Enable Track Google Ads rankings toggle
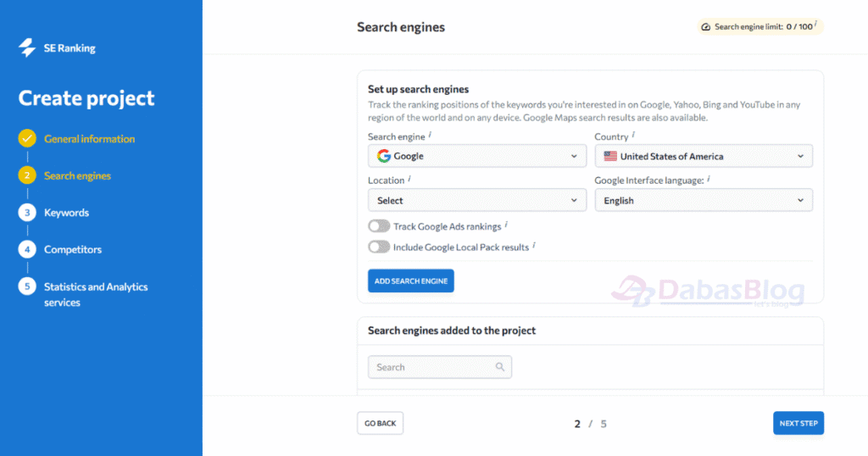The width and height of the screenshot is (868, 456). click(379, 226)
